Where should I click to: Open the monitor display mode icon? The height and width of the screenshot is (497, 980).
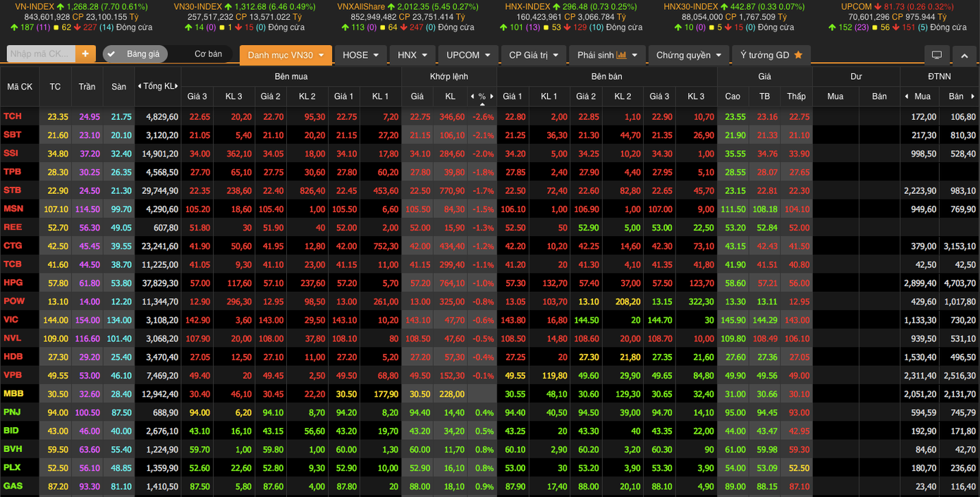[936, 55]
